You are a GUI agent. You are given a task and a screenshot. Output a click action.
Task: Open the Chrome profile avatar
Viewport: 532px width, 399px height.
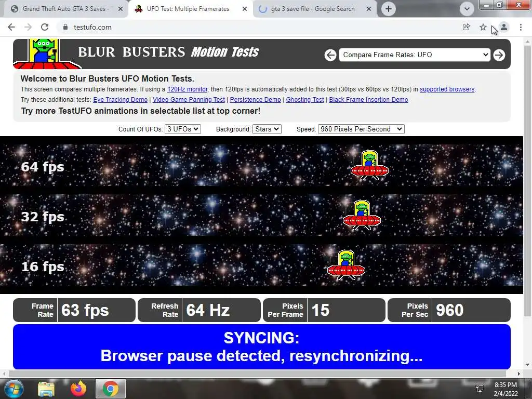point(504,27)
